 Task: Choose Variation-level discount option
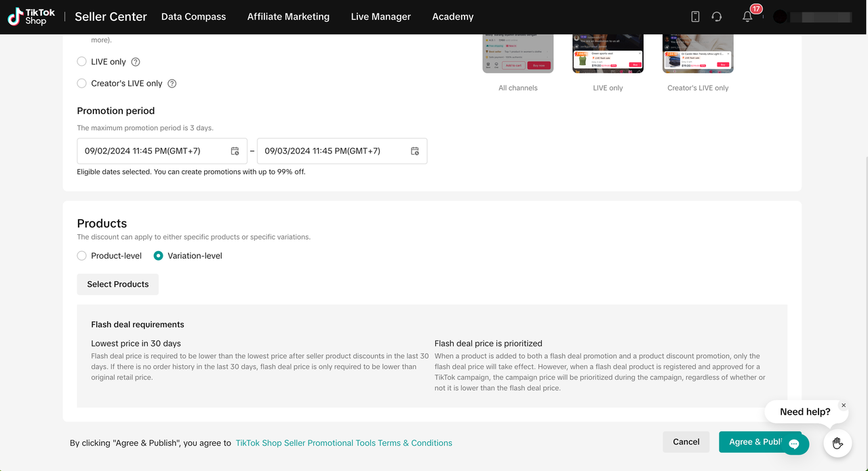(159, 256)
